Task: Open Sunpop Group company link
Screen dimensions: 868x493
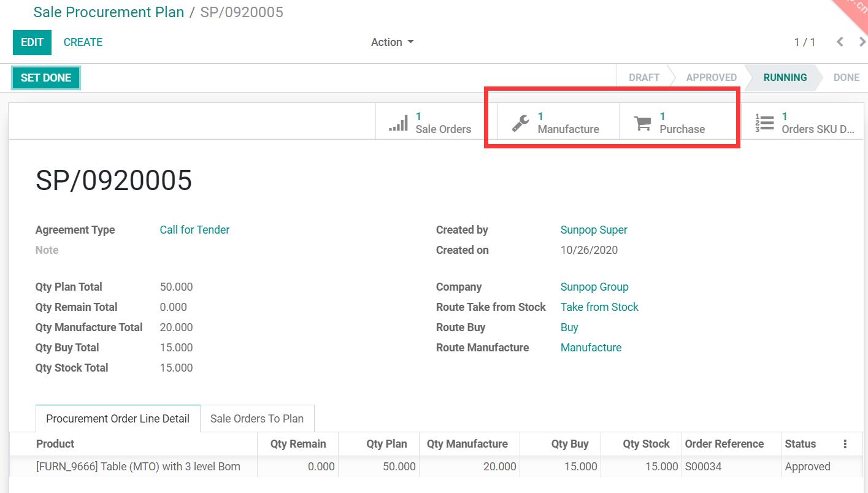Action: point(594,287)
